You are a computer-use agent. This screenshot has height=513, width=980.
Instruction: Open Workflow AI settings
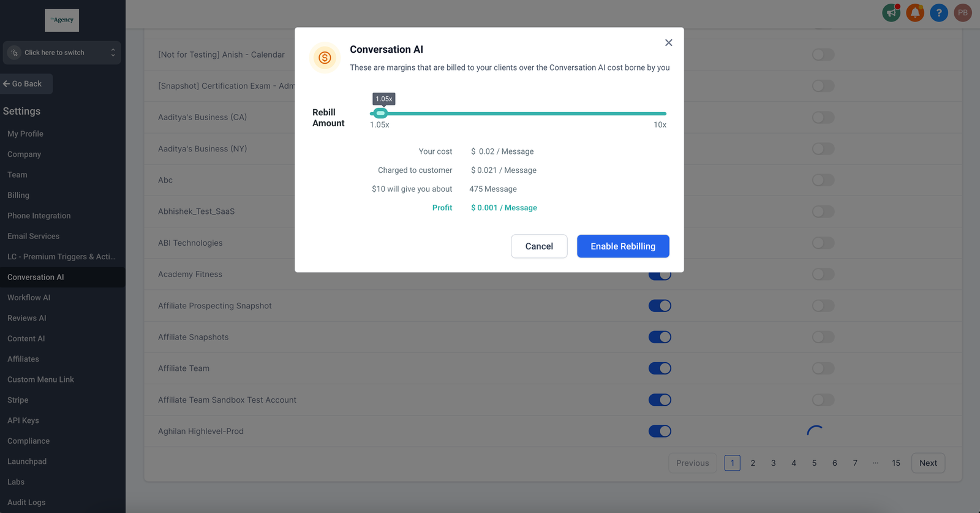tap(29, 298)
